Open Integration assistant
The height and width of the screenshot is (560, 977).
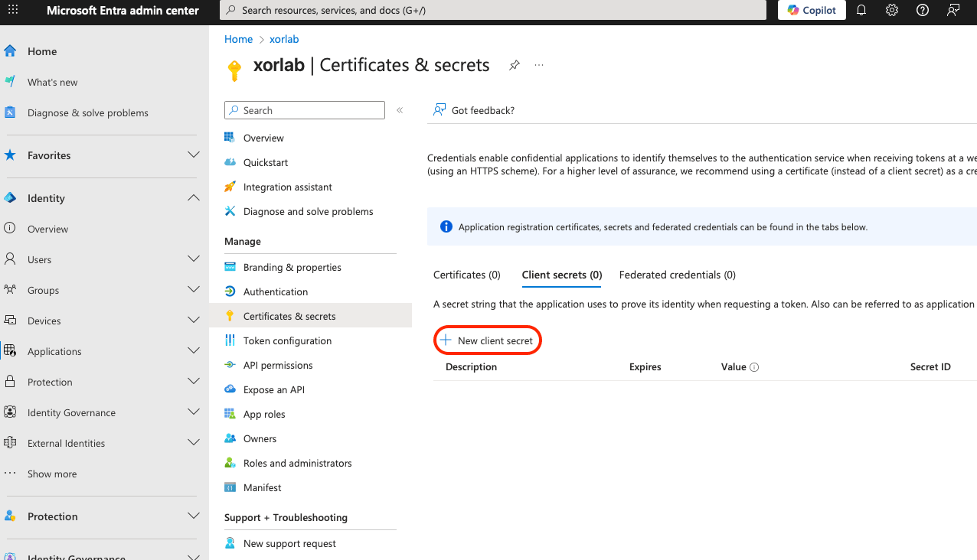(x=288, y=187)
